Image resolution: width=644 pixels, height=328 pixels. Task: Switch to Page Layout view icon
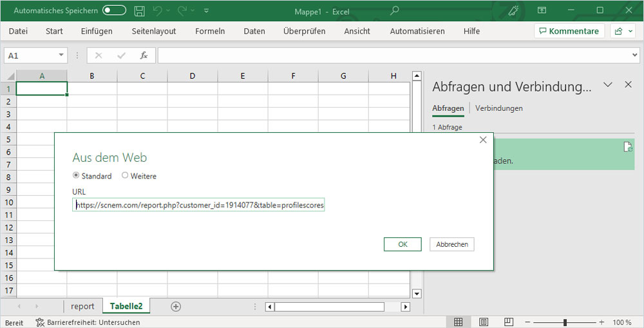(x=484, y=322)
